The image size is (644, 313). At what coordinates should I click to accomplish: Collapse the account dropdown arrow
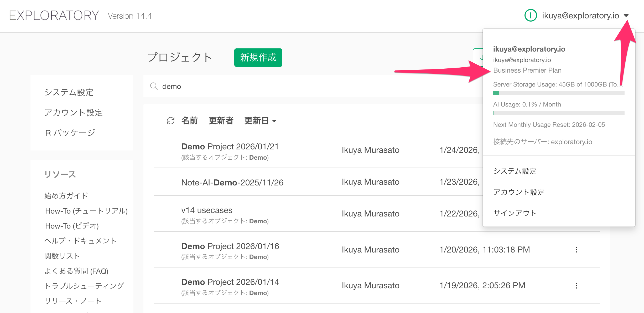pos(626,16)
